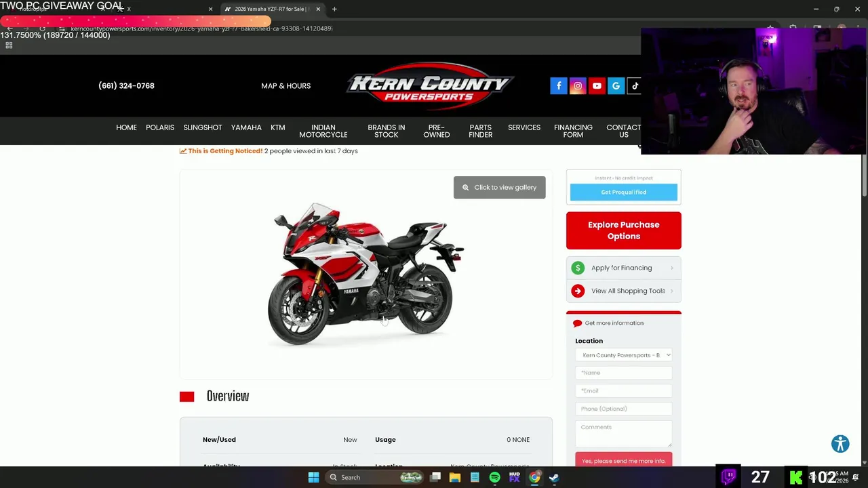Screen dimensions: 868x488
Task: Click to view gallery button
Action: pyautogui.click(x=500, y=188)
